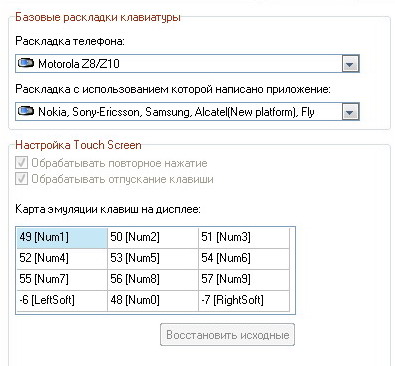Select the 49 [Num1] cell
This screenshot has height=366, width=395.
pyautogui.click(x=62, y=238)
